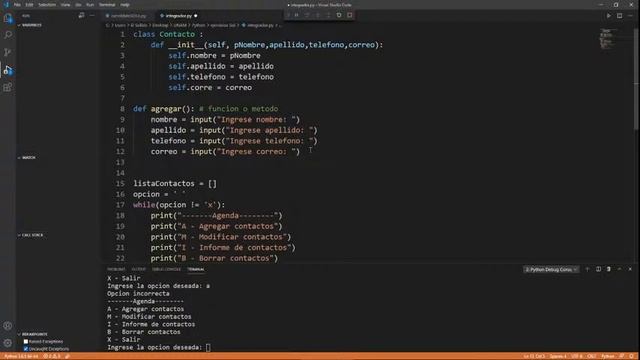Screen dimensions: 640x360
Task: Close the terminal panel
Action: coord(630,269)
